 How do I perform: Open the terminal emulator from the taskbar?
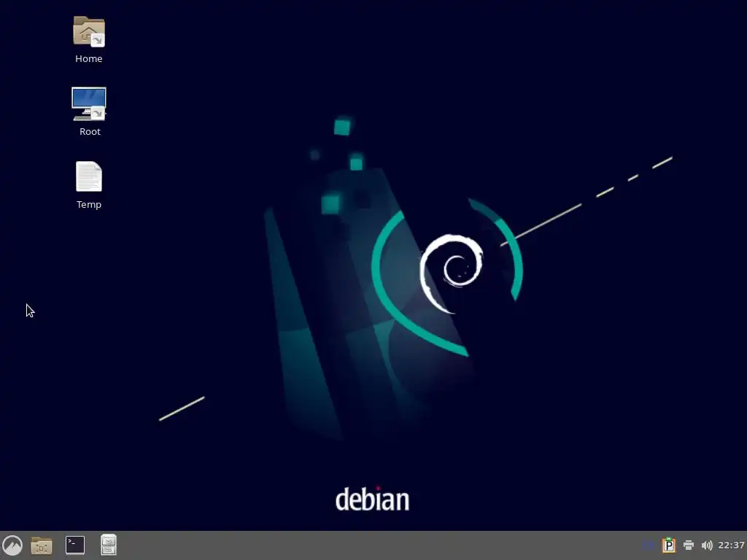pyautogui.click(x=75, y=545)
